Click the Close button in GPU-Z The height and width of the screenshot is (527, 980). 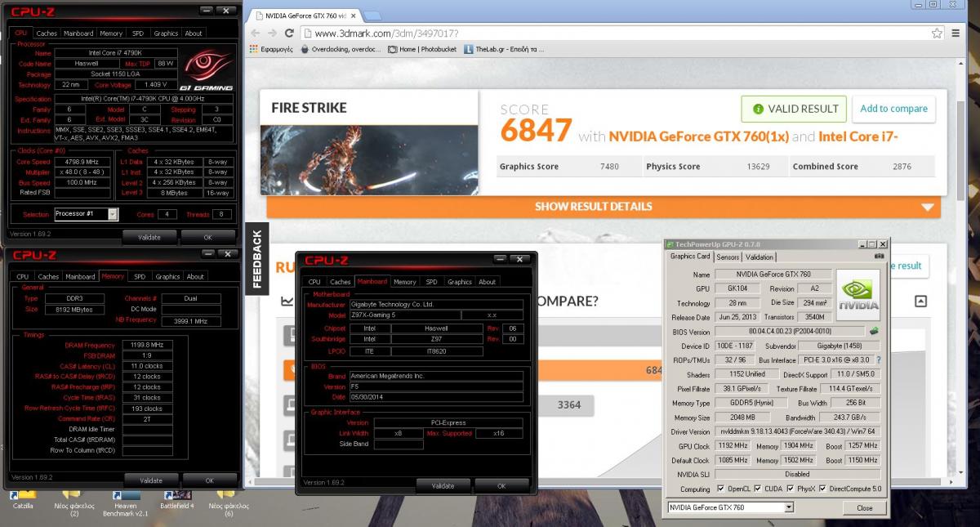tap(865, 507)
